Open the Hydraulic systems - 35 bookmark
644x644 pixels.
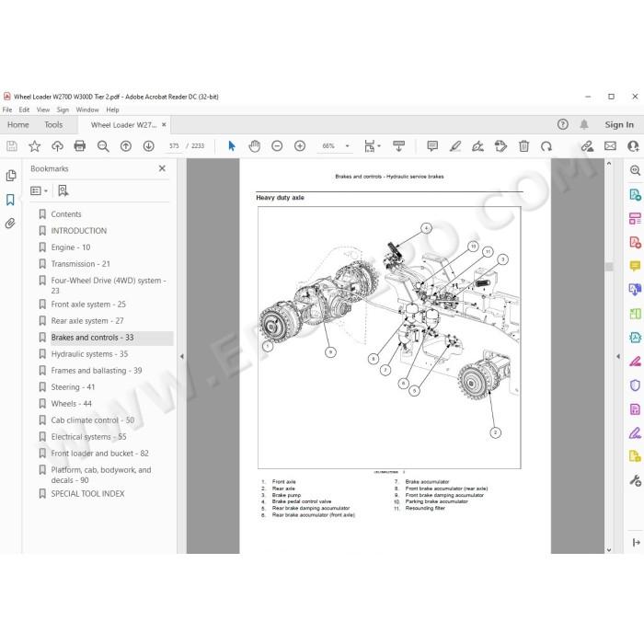tap(89, 354)
